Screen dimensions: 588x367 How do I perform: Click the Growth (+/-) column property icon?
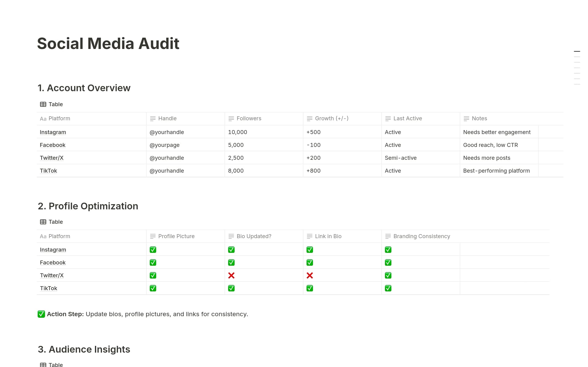[309, 118]
